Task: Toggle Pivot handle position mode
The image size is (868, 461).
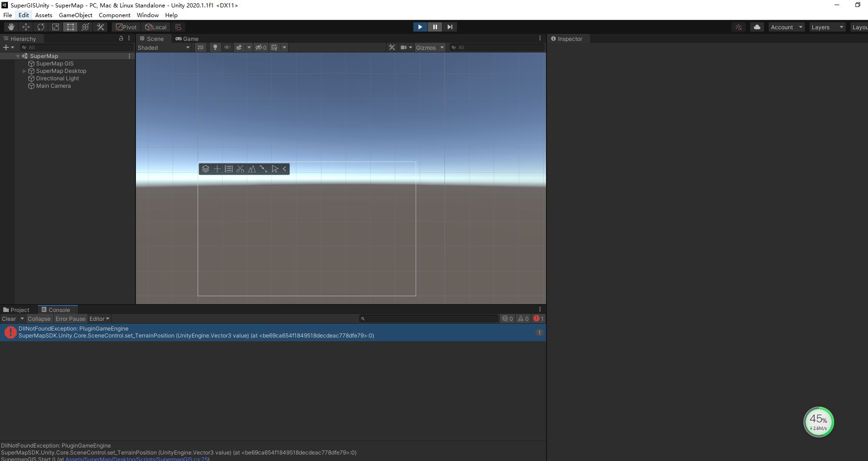Action: [126, 27]
